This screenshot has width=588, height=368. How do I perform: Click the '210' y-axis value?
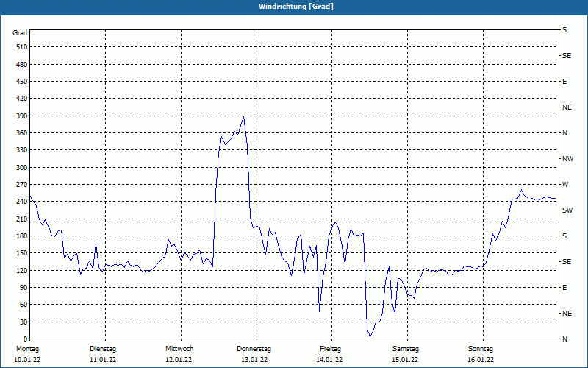click(22, 219)
